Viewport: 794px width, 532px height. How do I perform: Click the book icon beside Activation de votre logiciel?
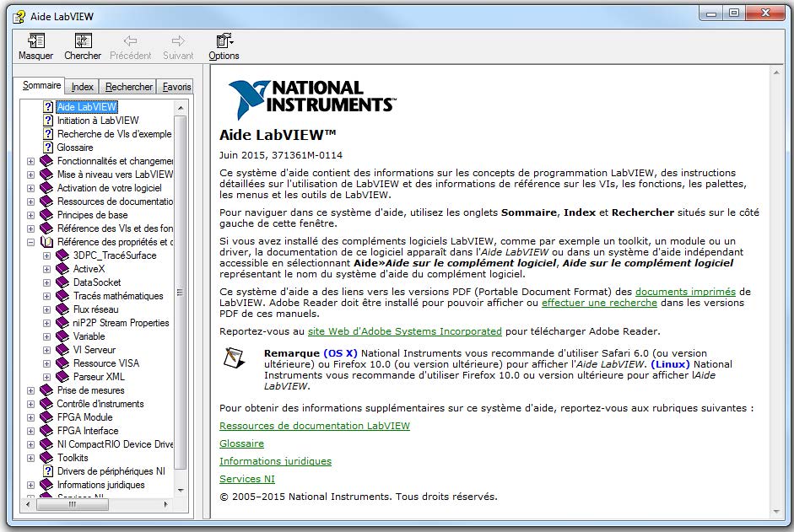tap(46, 188)
